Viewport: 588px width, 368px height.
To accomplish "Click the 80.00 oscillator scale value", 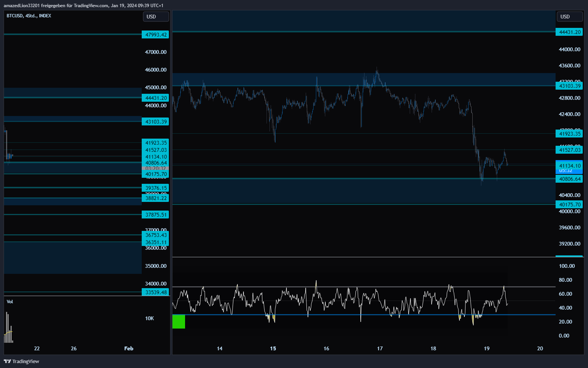I will pyautogui.click(x=565, y=280).
